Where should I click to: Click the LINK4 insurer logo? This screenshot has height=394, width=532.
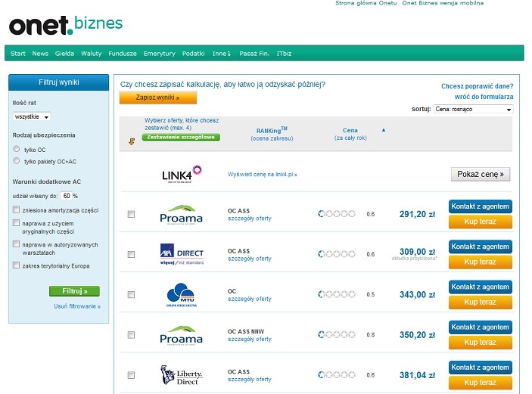182,175
